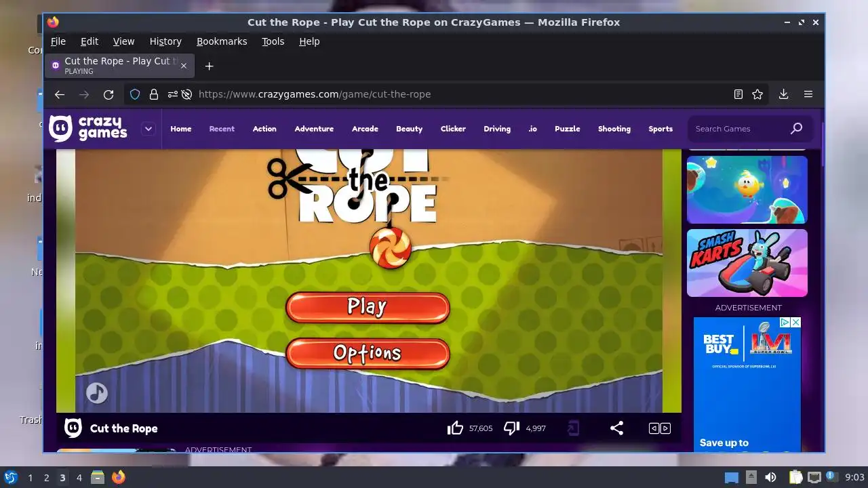
Task: Click the blocked autoplay icon in address bar
Action: coord(186,94)
